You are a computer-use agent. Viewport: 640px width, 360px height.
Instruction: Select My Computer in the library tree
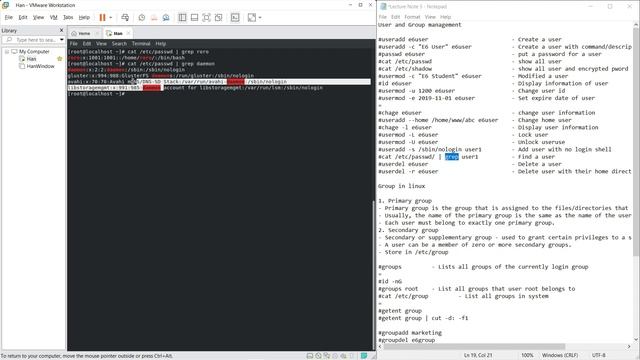click(x=34, y=51)
